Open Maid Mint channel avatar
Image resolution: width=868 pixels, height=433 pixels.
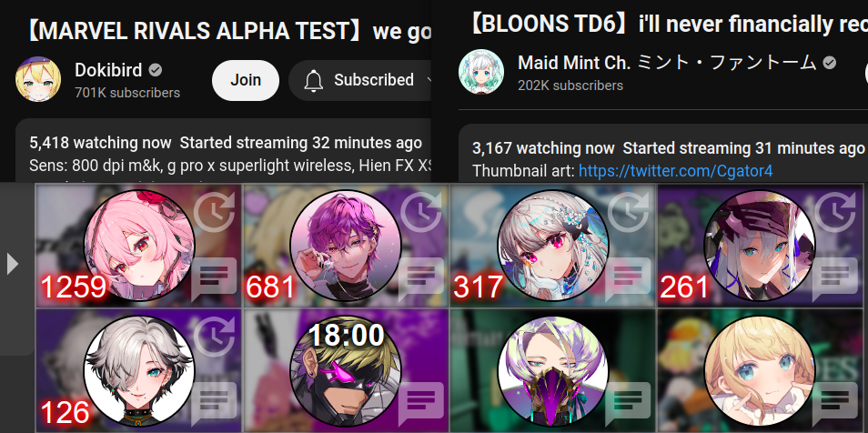pos(481,72)
